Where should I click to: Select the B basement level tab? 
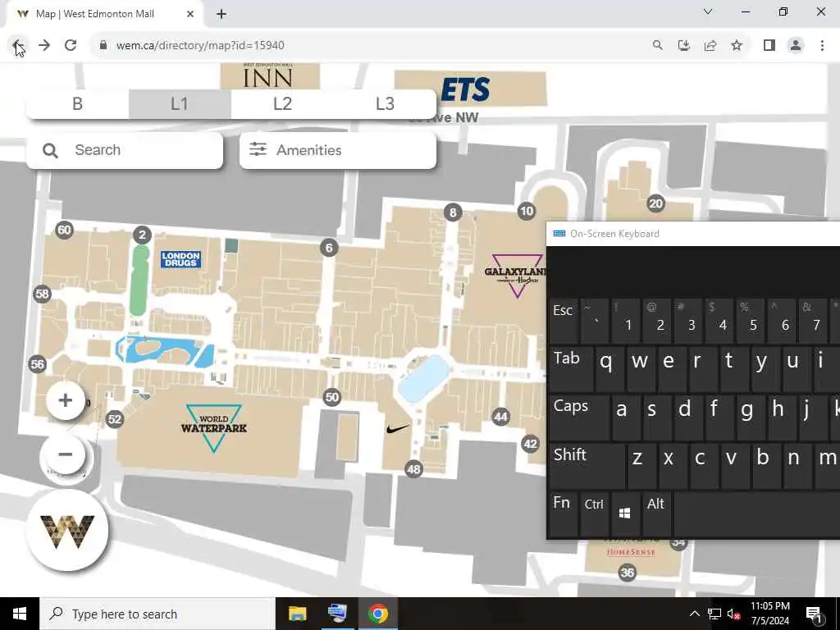(78, 104)
